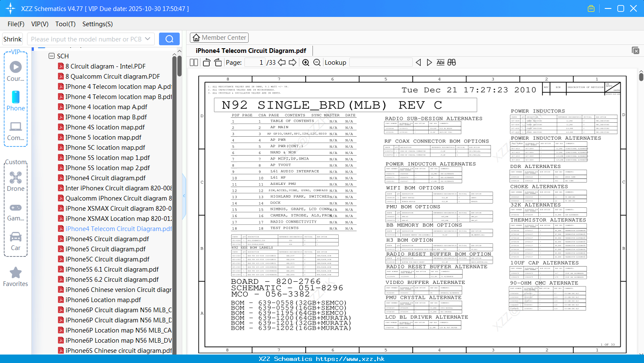Viewport: 644px width, 363px height.
Task: Open IPhone 4 location map A.pdf
Action: coord(106,107)
